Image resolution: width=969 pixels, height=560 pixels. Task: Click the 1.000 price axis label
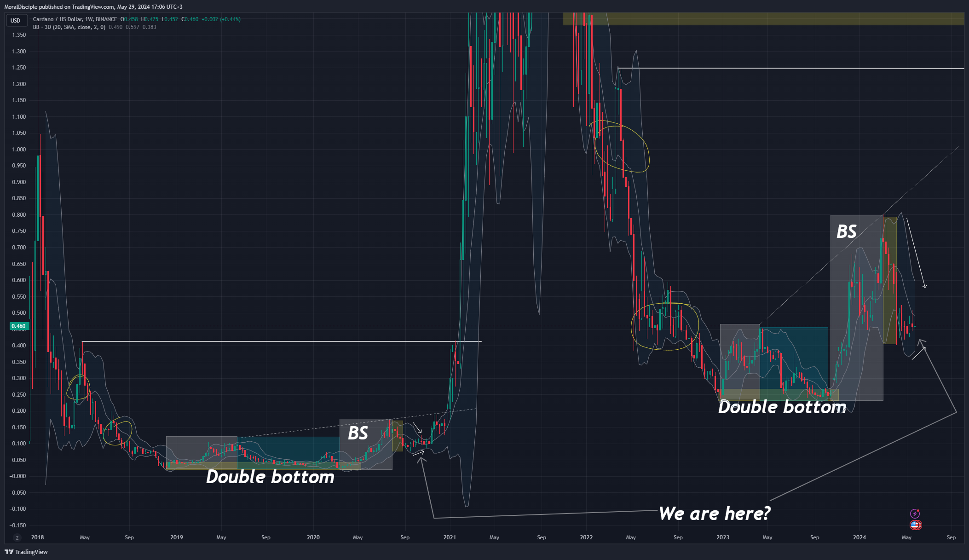tap(19, 150)
